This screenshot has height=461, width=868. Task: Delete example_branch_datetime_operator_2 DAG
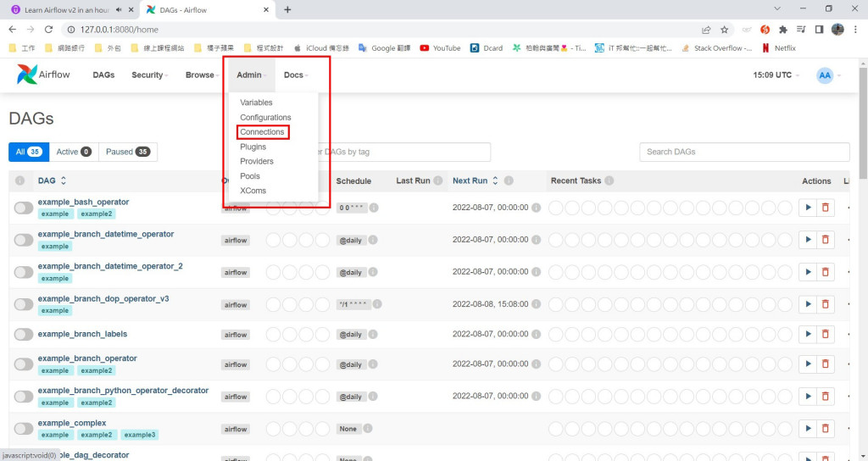[x=826, y=272]
